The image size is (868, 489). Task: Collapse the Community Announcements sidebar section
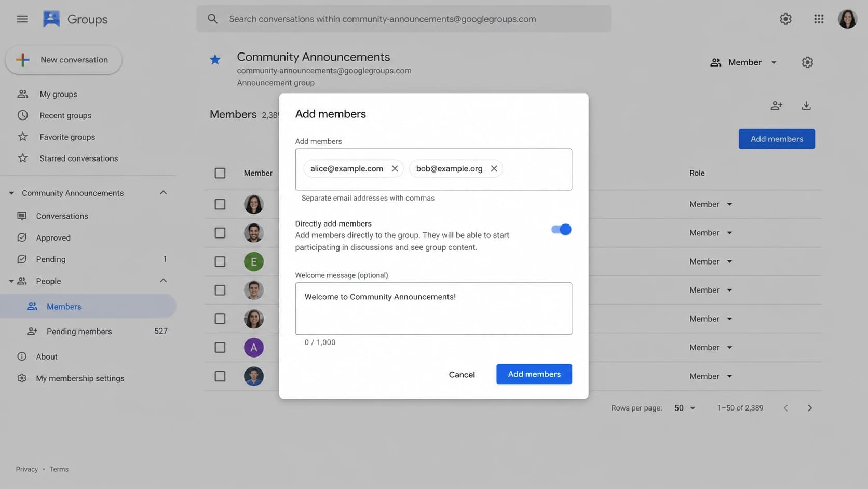(x=163, y=193)
